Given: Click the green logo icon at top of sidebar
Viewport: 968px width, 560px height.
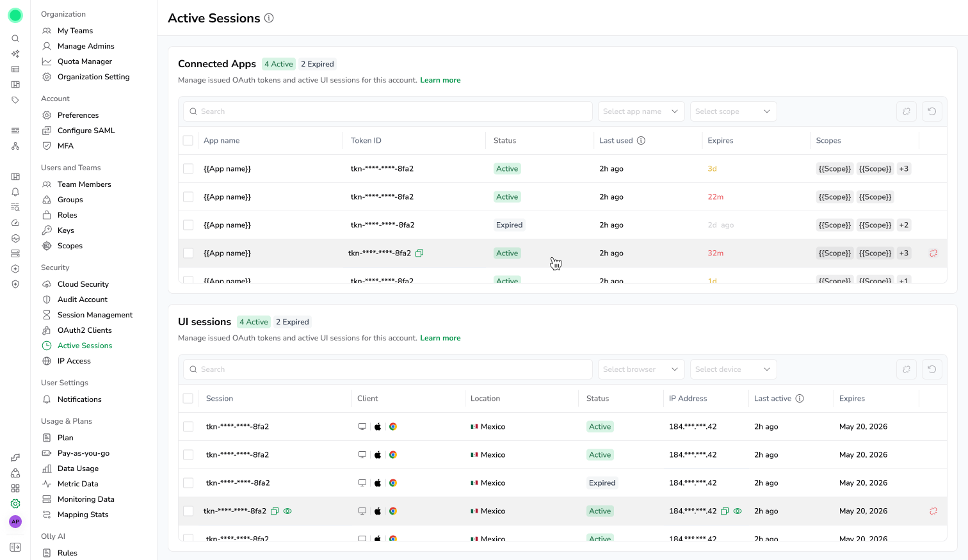Looking at the screenshot, I should pyautogui.click(x=15, y=15).
